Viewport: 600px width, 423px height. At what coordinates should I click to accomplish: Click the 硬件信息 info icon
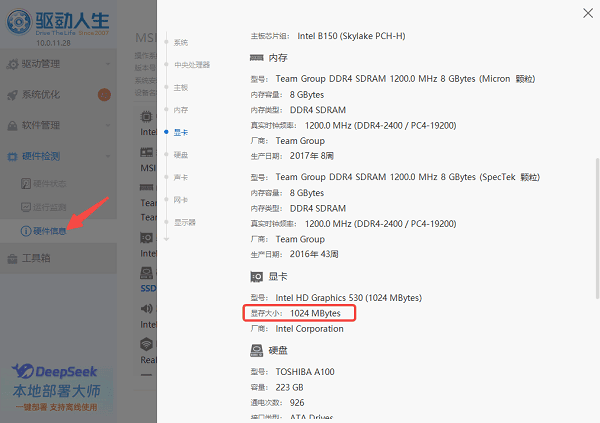[26, 231]
